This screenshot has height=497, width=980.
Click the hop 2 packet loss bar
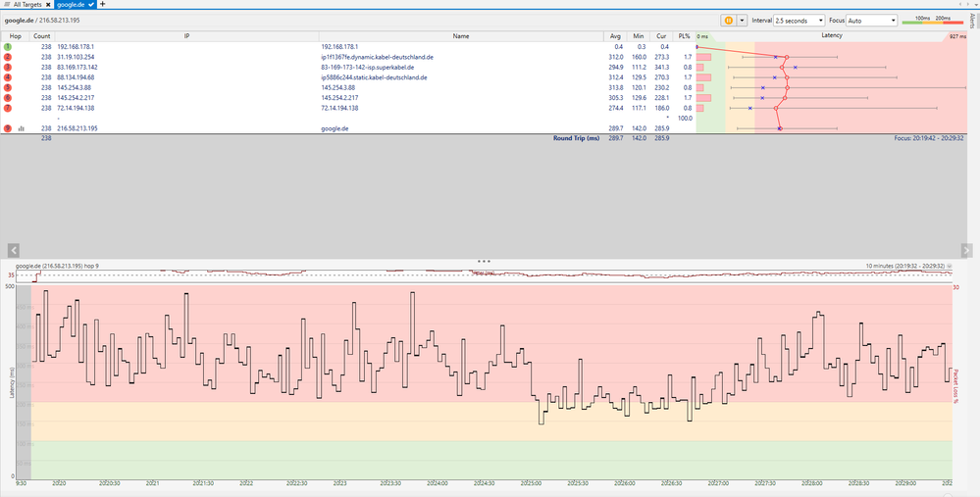(x=703, y=57)
